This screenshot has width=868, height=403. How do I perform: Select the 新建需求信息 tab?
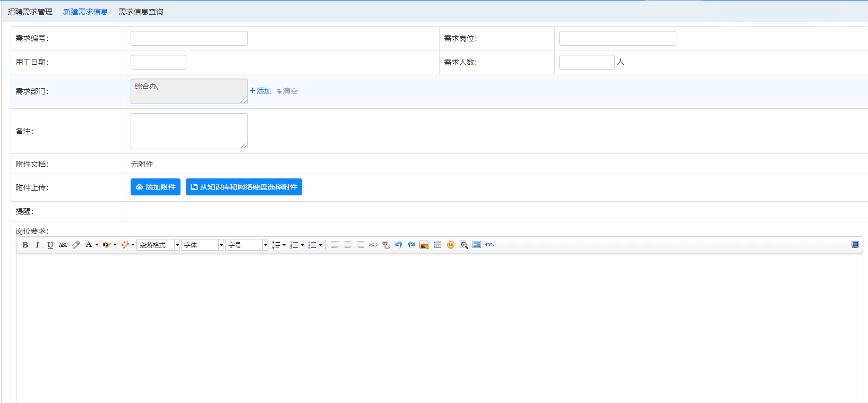85,12
